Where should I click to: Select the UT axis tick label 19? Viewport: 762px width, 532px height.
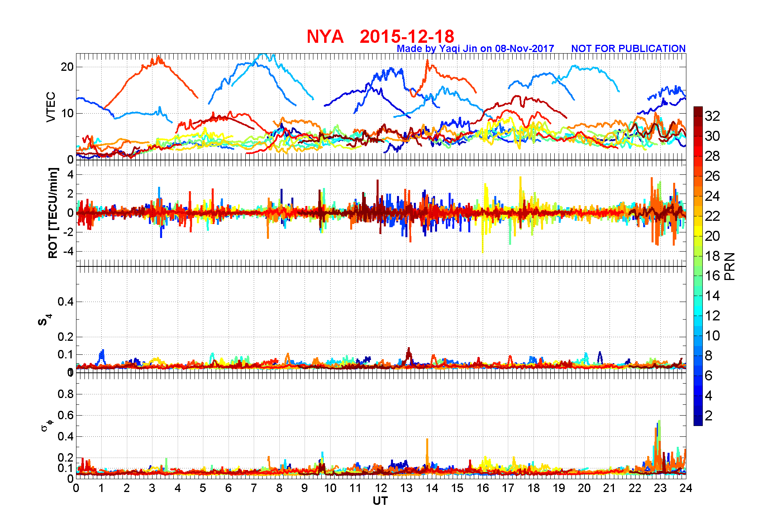click(559, 488)
